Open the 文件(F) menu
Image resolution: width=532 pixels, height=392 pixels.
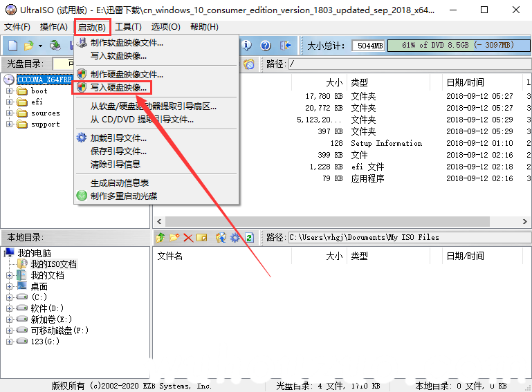point(17,27)
